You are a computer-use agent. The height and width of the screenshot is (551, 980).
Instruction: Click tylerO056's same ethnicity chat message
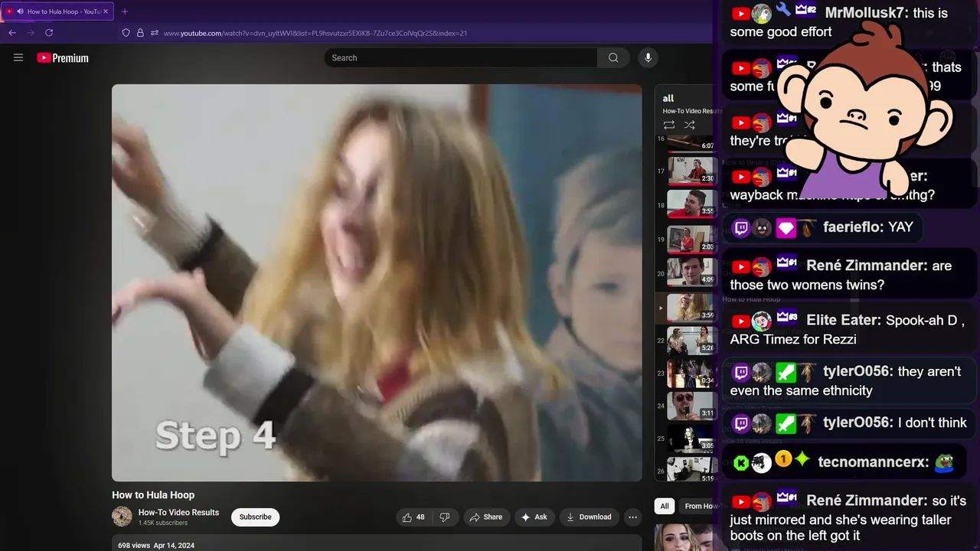point(848,381)
